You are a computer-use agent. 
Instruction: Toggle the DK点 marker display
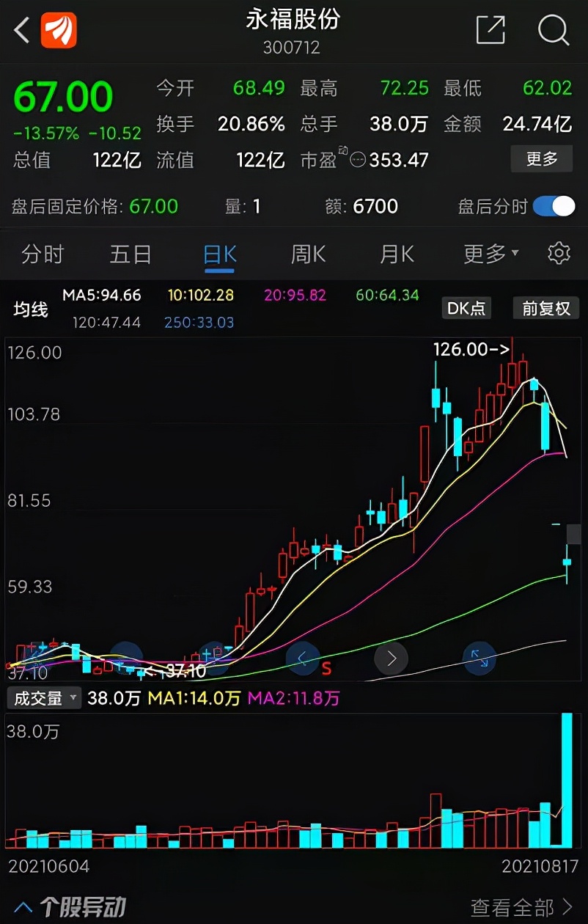point(466,308)
